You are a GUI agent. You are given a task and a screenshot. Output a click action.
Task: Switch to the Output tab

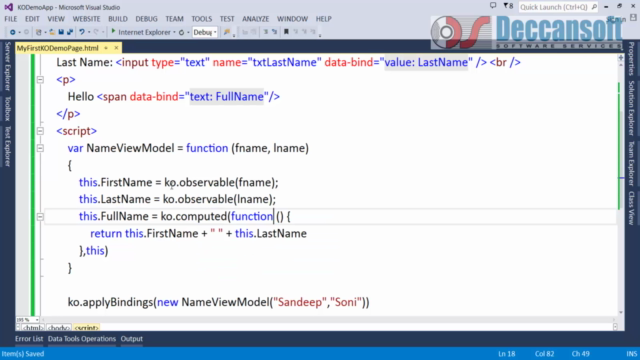132,339
